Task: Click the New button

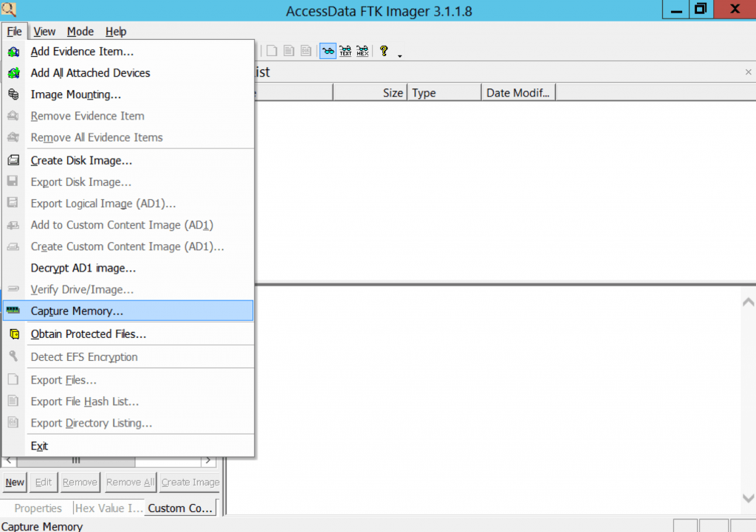Action: click(15, 483)
